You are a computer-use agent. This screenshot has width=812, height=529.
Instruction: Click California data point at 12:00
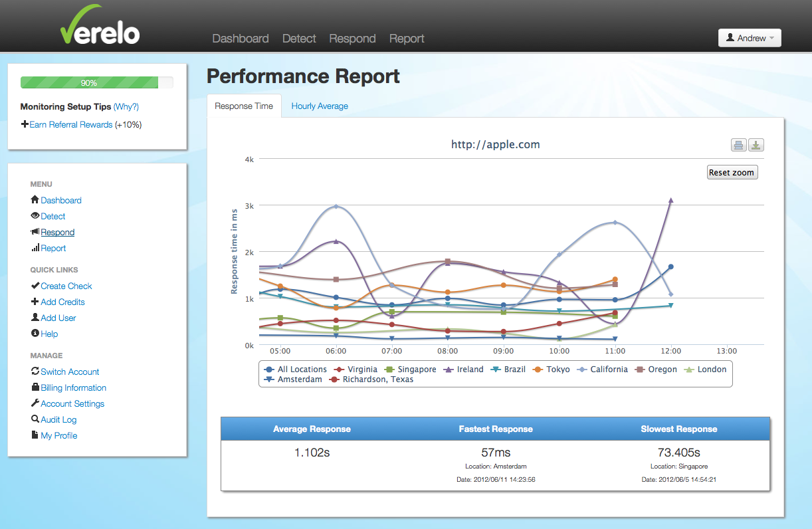coord(671,294)
